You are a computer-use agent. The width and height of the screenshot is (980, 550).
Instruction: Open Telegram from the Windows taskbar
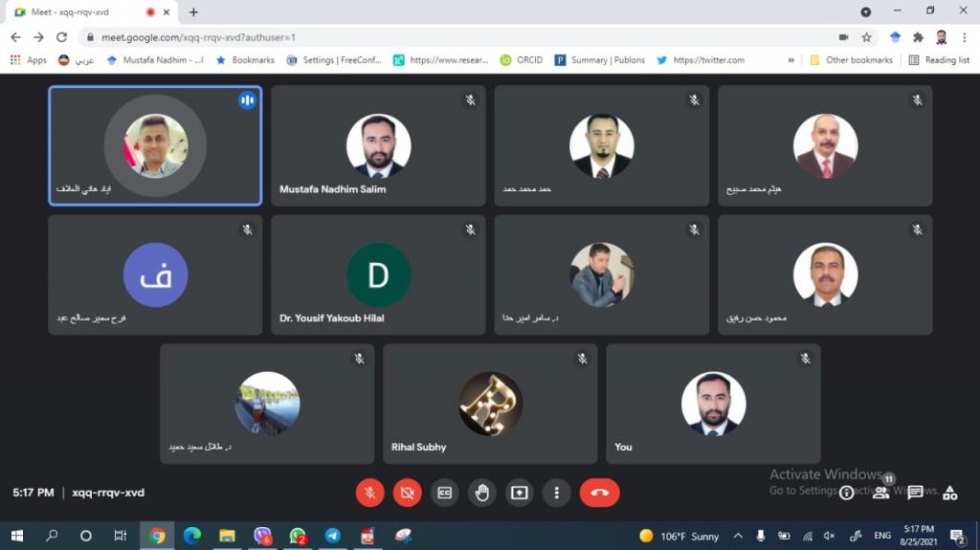coord(332,536)
